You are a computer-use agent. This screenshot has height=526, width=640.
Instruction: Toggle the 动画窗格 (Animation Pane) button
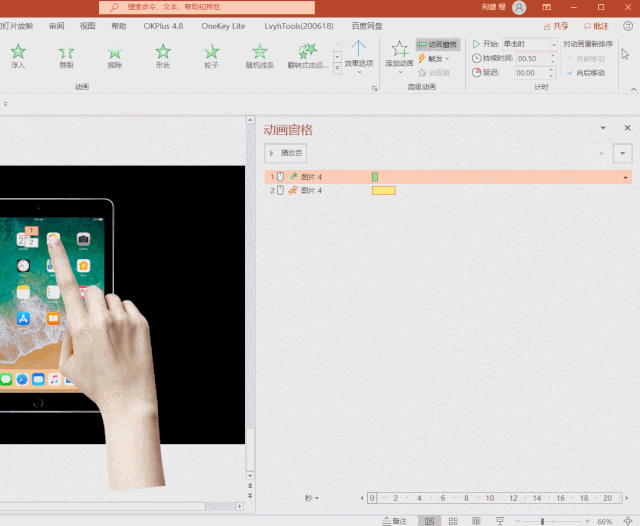pos(438,44)
